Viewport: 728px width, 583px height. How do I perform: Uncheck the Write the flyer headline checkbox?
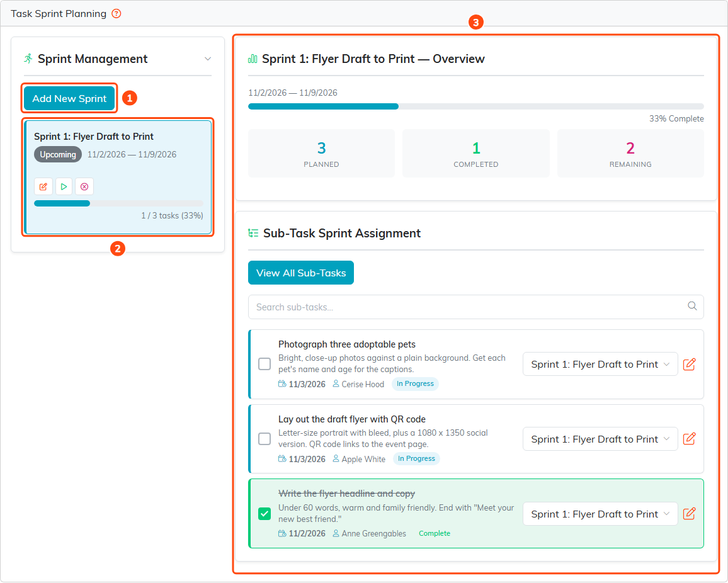(264, 514)
